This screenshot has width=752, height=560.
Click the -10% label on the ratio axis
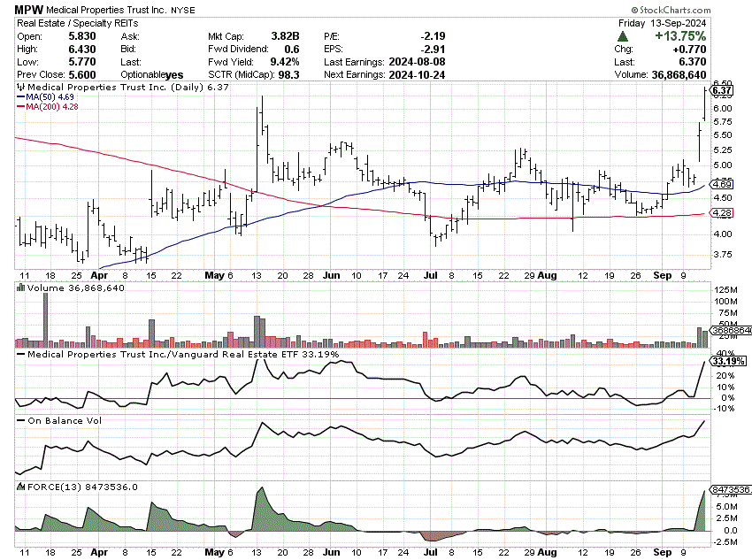[723, 409]
